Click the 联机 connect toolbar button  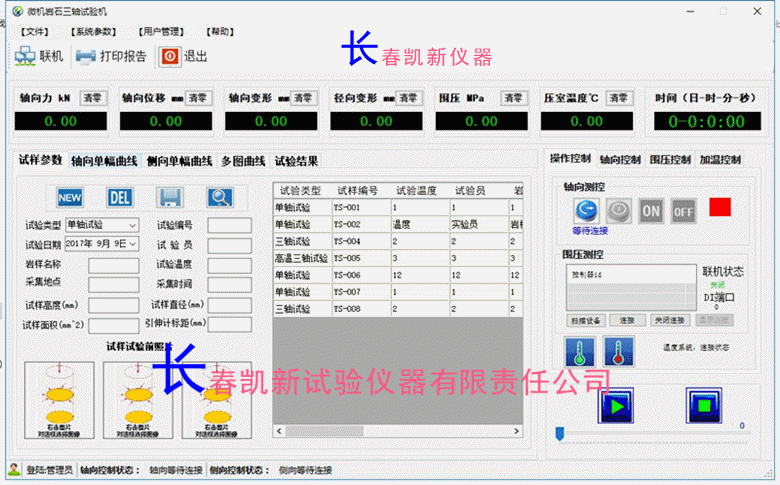click(40, 56)
